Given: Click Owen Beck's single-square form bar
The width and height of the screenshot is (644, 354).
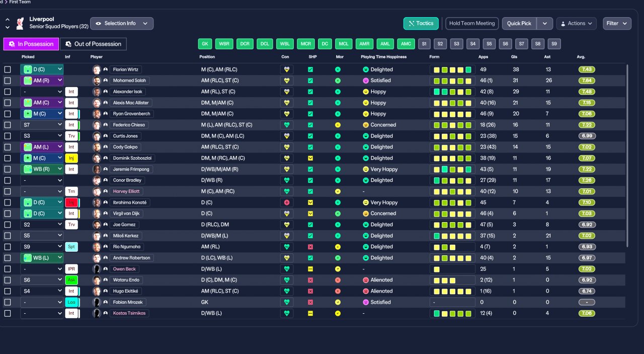Looking at the screenshot, I should (452, 269).
